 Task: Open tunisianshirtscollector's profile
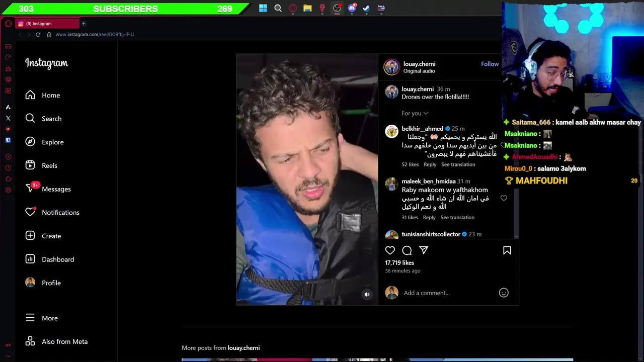click(x=431, y=234)
